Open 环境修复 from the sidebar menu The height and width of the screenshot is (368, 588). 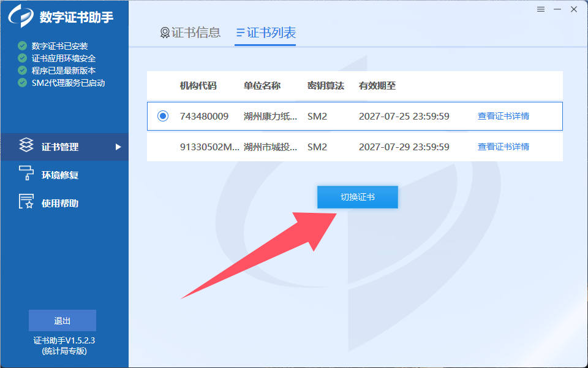pos(59,175)
